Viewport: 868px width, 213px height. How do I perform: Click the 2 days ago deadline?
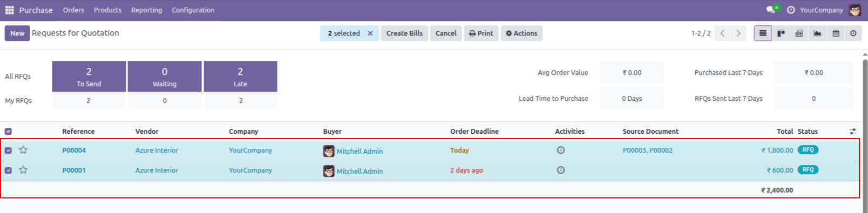point(466,170)
